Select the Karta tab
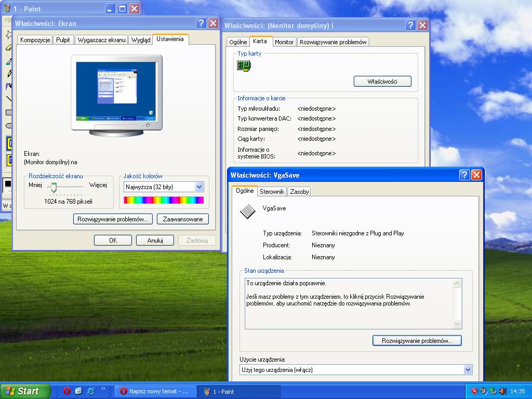 (x=260, y=41)
